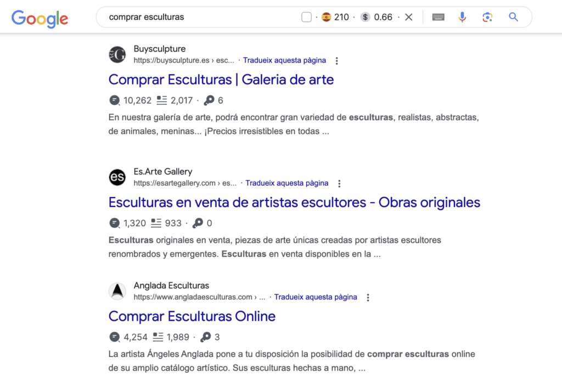The width and height of the screenshot is (562, 392).
Task: Select the 1,989 word count value
Action: [x=178, y=337]
